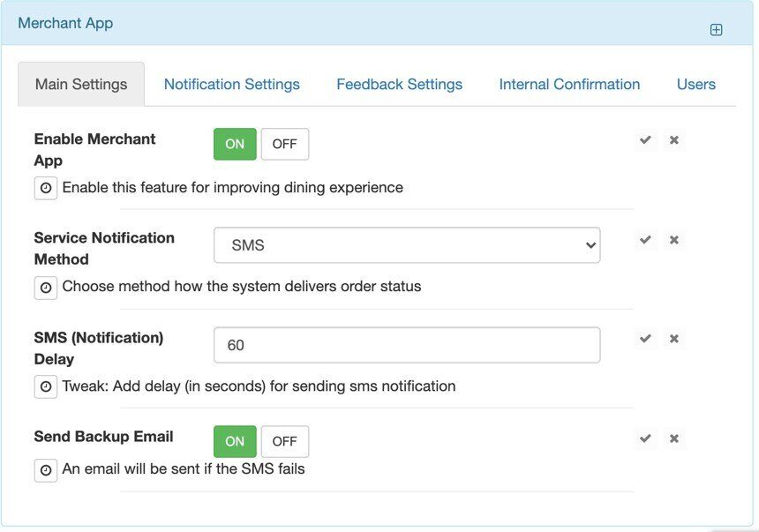Image resolution: width=759 pixels, height=532 pixels.
Task: Cancel the Enable Merchant App setting X
Action: pyautogui.click(x=673, y=140)
